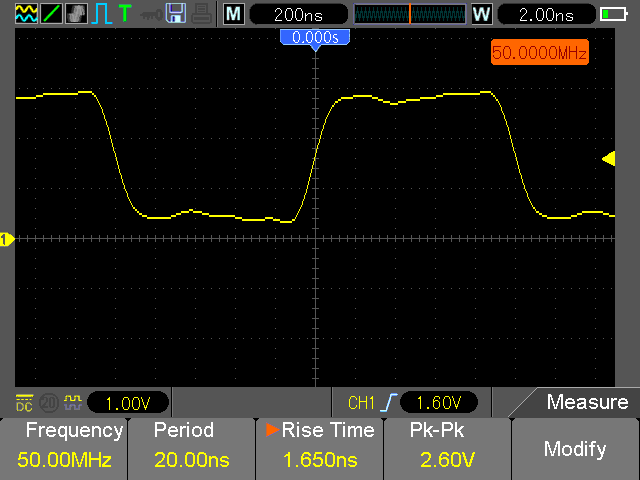The height and width of the screenshot is (480, 640).
Task: Click the 200ns main timebase value
Action: pyautogui.click(x=298, y=15)
